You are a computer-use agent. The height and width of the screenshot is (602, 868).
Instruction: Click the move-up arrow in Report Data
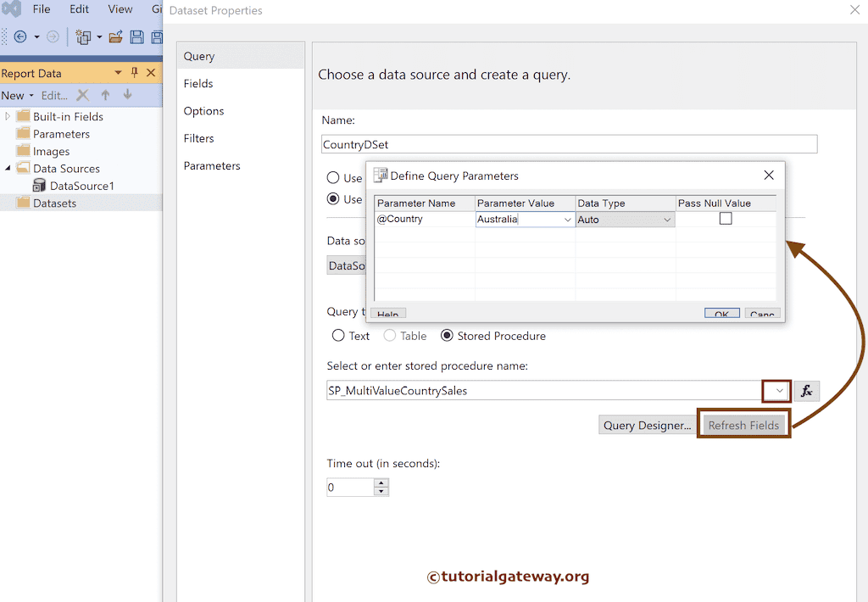click(x=105, y=95)
